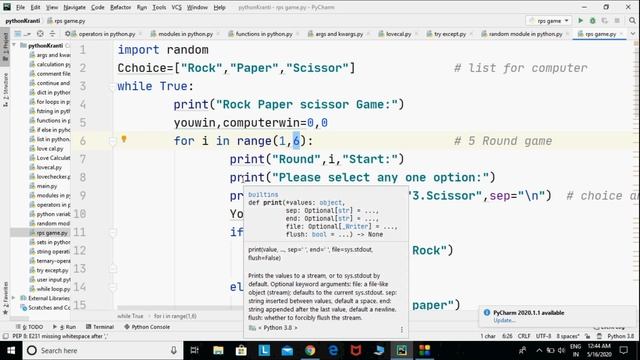
Task: Run the rps game configuration
Action: [x=580, y=20]
